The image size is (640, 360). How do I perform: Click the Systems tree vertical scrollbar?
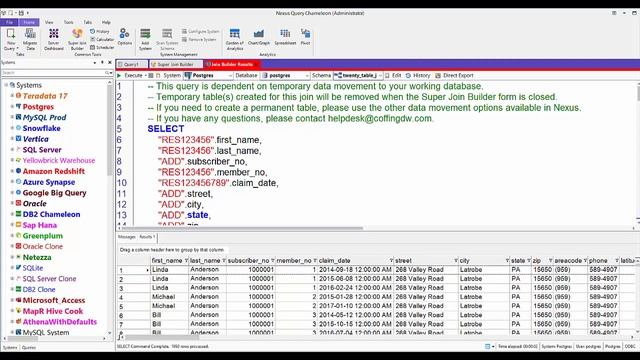[109, 131]
